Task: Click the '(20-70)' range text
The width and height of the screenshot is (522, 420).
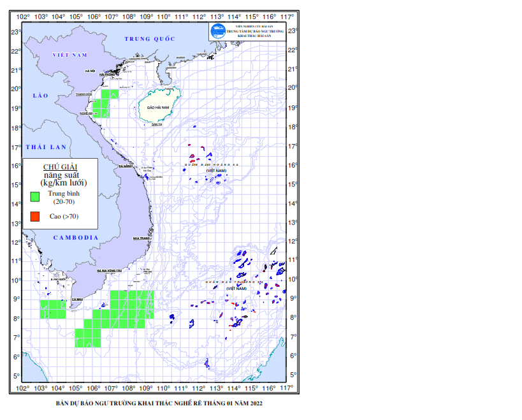Action: [x=64, y=201]
